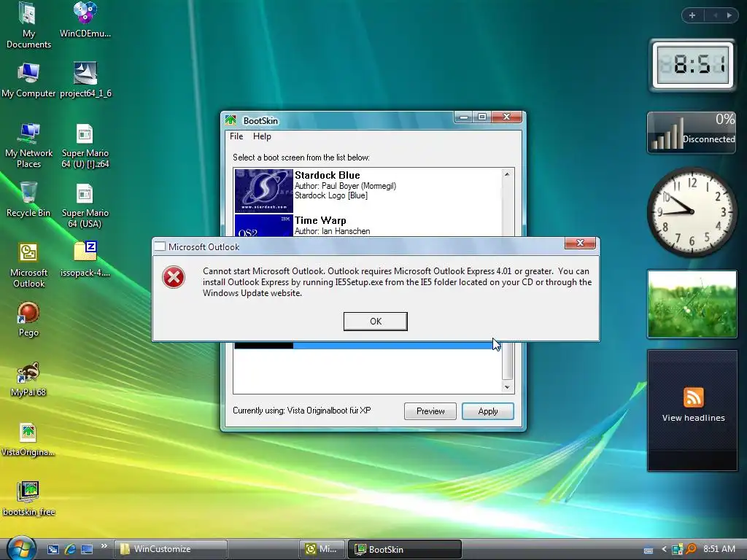Viewport: 747px width, 560px height.
Task: Maximize the BootSkin window
Action: pyautogui.click(x=481, y=117)
